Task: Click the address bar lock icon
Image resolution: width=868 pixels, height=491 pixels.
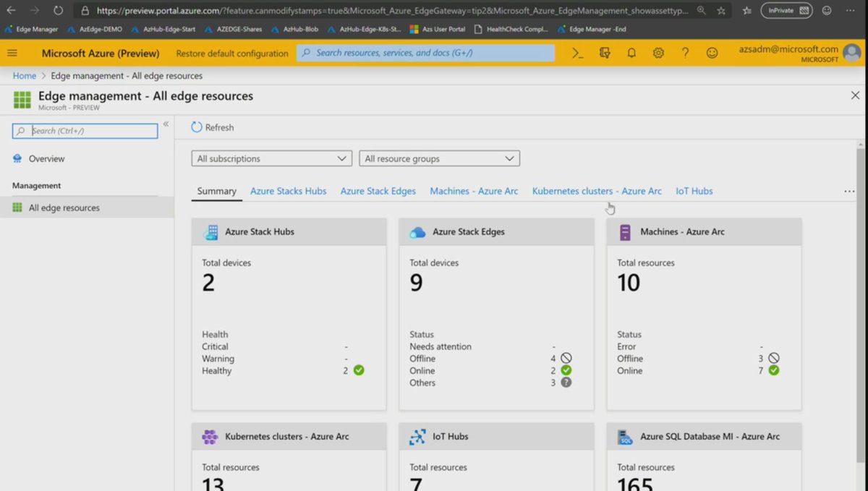Action: pos(85,11)
